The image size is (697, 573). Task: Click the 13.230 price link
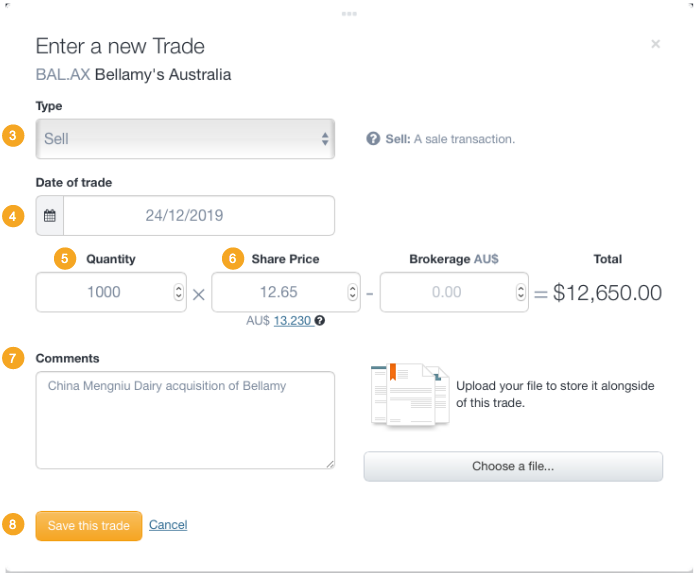point(292,321)
